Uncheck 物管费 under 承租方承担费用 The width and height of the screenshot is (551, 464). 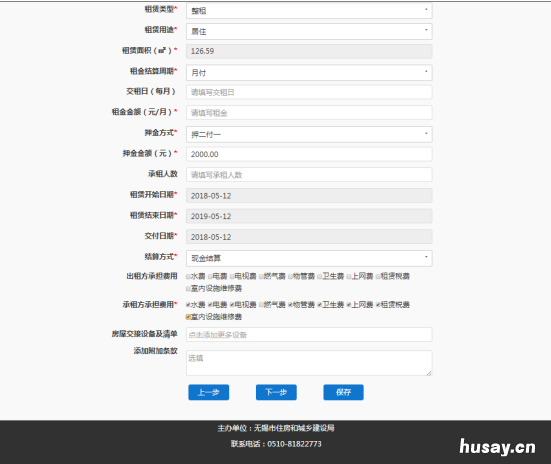click(290, 305)
